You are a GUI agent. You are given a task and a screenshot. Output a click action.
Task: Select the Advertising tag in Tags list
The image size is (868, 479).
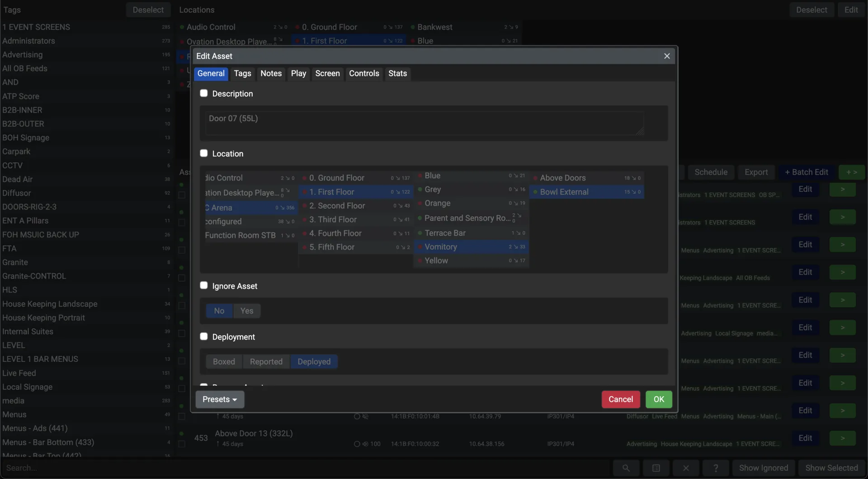(x=86, y=55)
